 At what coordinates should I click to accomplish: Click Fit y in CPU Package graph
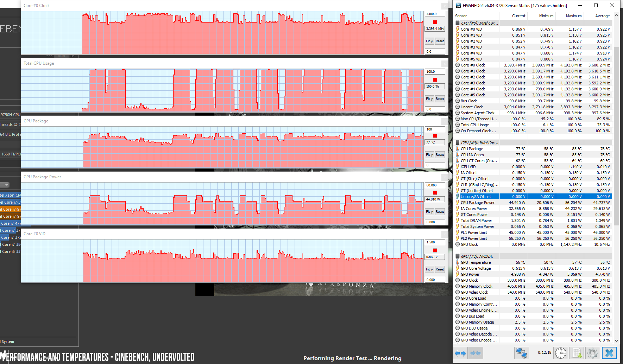coord(429,155)
